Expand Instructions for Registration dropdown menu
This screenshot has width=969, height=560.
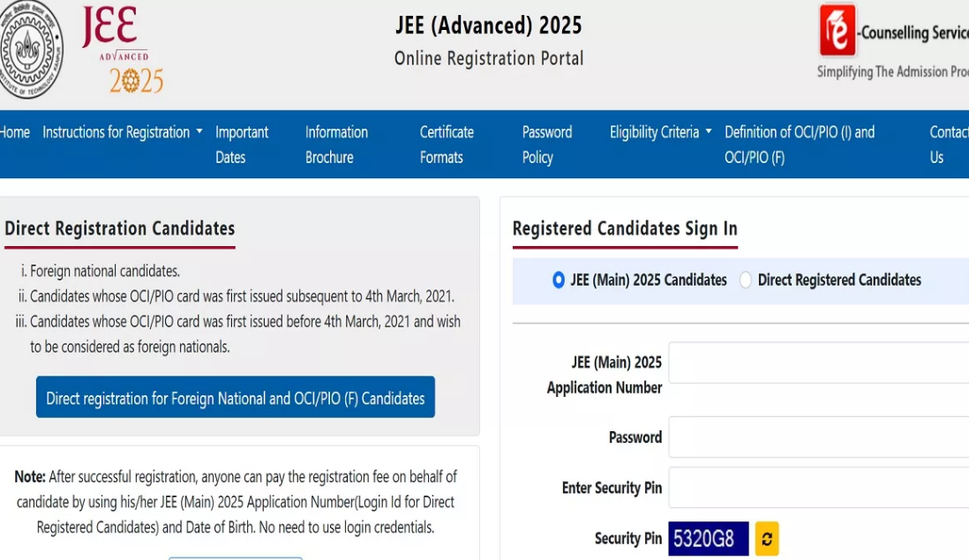click(123, 132)
